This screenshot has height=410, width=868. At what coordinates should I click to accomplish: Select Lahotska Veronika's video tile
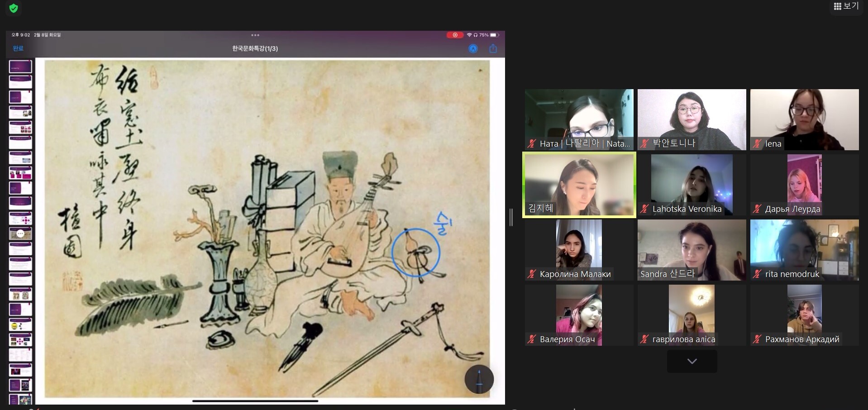pyautogui.click(x=692, y=185)
